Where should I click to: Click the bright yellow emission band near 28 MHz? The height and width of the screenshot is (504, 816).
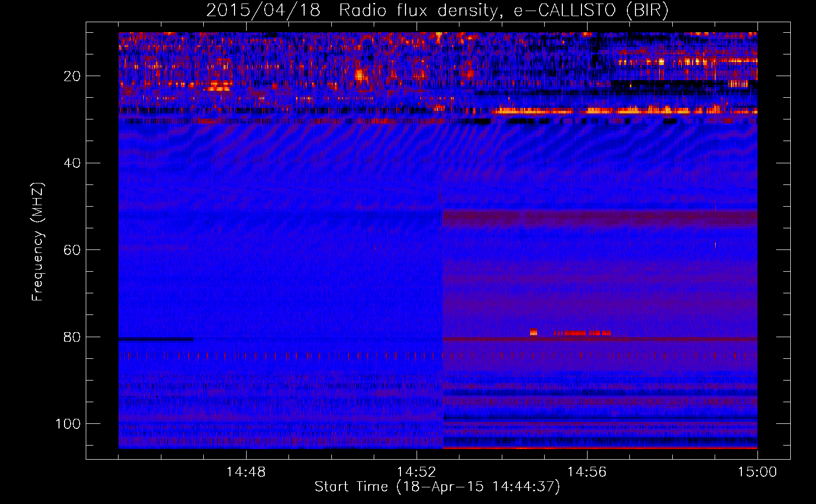point(624,110)
